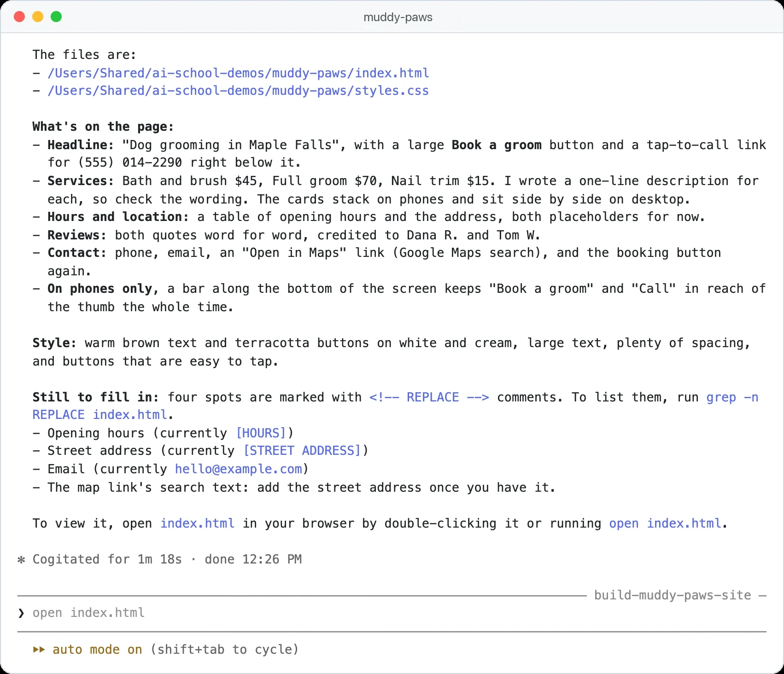The image size is (784, 674).
Task: Open the muddy-paws/index.html file path link
Action: [238, 73]
